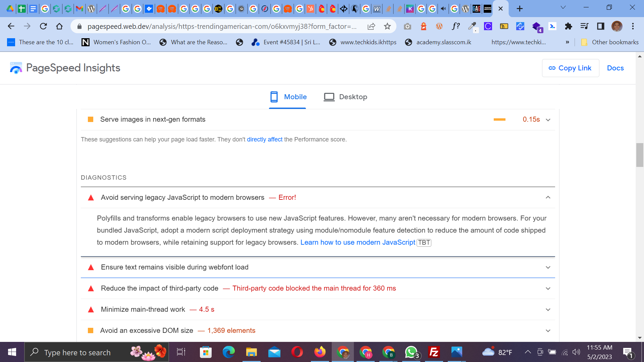Open 'What are the Reaso...' bookmark
Viewport: 644px width, 362px height.
[194, 42]
